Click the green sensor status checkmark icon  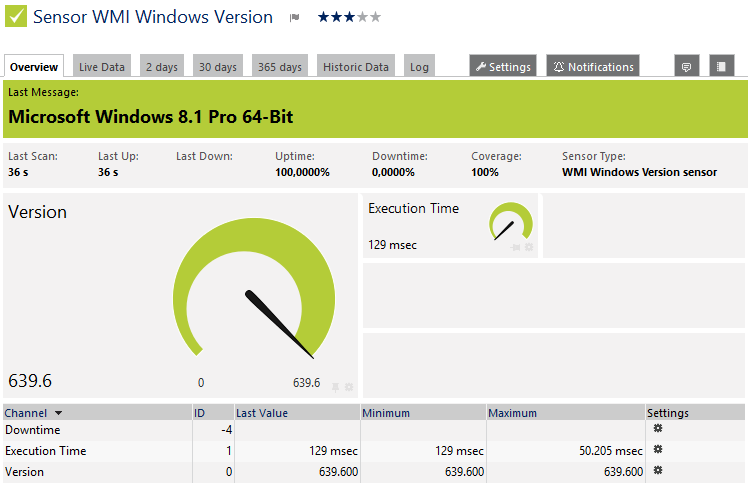pyautogui.click(x=16, y=16)
